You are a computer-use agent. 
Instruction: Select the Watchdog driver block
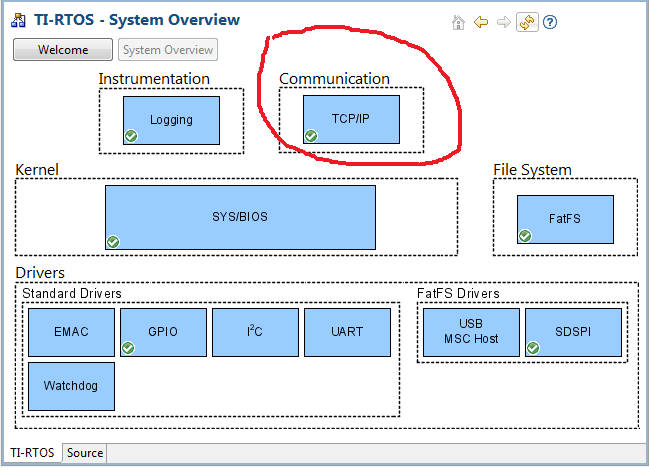tap(72, 386)
